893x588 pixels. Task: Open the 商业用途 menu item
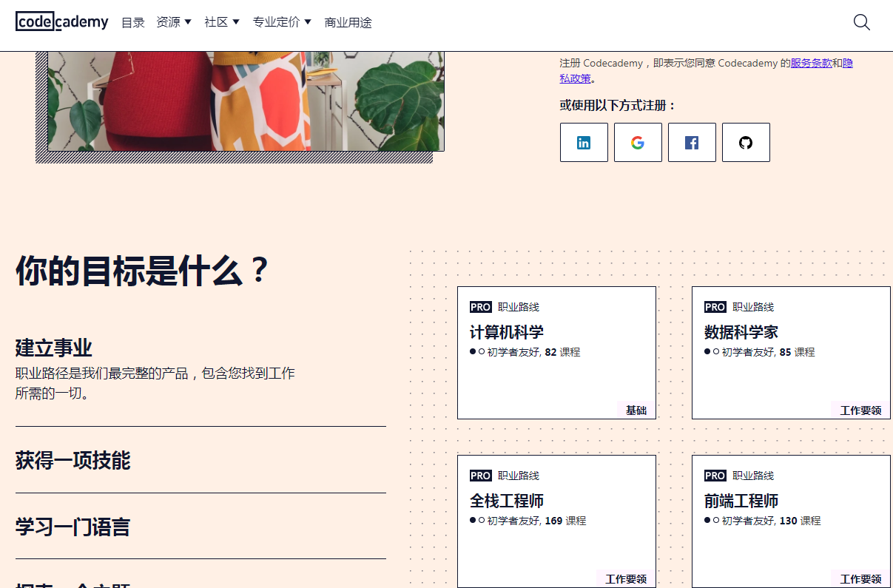[348, 22]
